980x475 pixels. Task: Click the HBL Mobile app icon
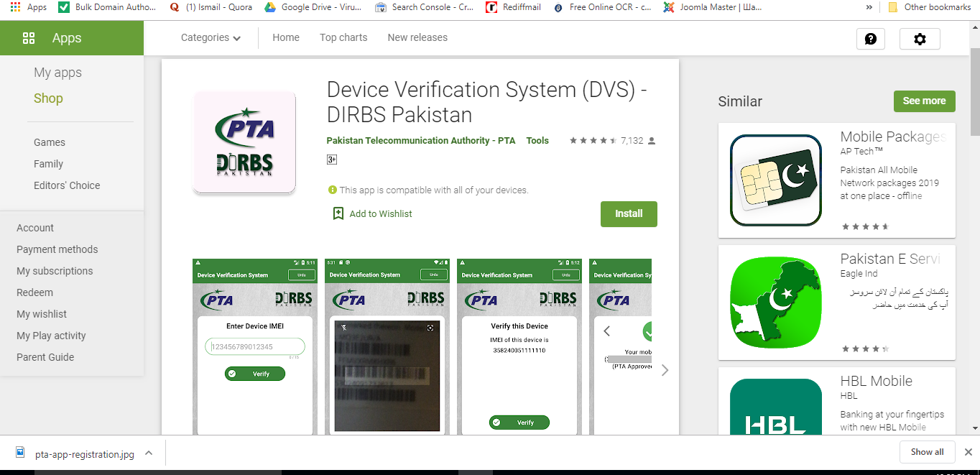776,407
